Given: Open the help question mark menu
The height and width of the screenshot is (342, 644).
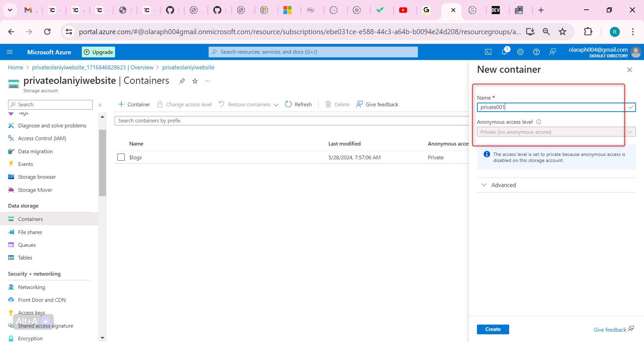Looking at the screenshot, I should coord(537,52).
